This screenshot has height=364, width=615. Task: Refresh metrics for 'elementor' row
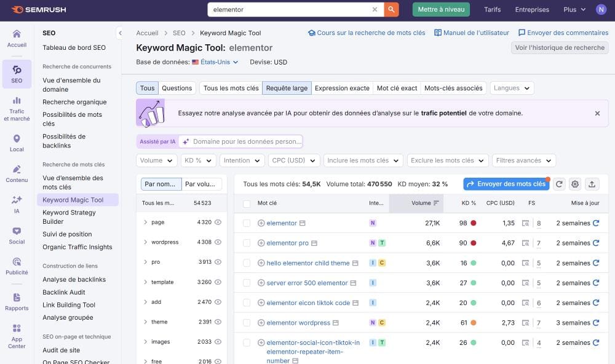(596, 223)
